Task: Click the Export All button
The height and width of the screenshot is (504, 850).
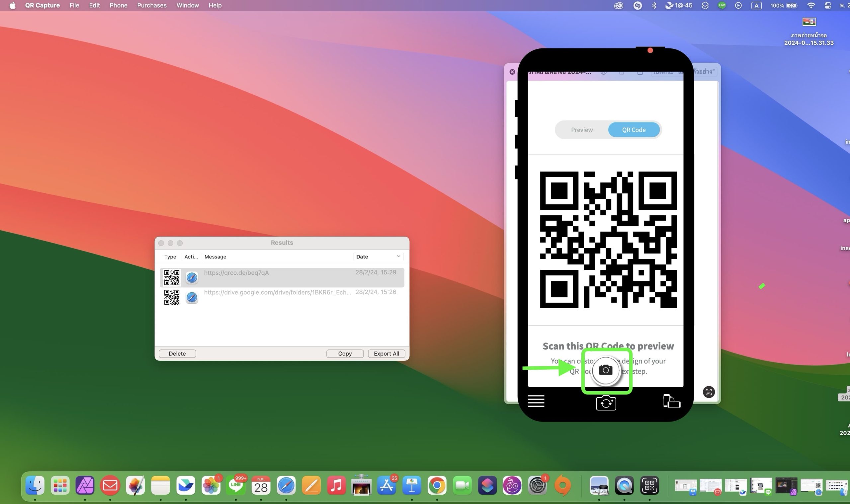Action: (x=386, y=353)
